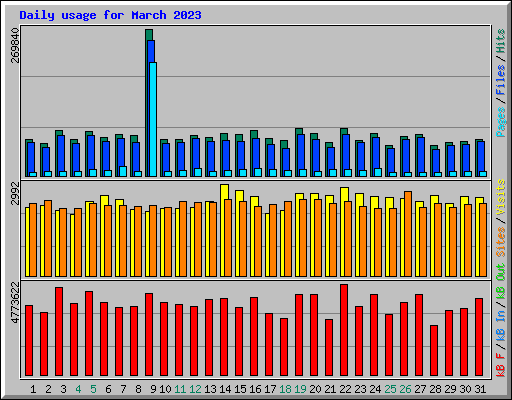512x400 pixels.
Task: Click the 'kB In' legend label
Action: [x=501, y=325]
